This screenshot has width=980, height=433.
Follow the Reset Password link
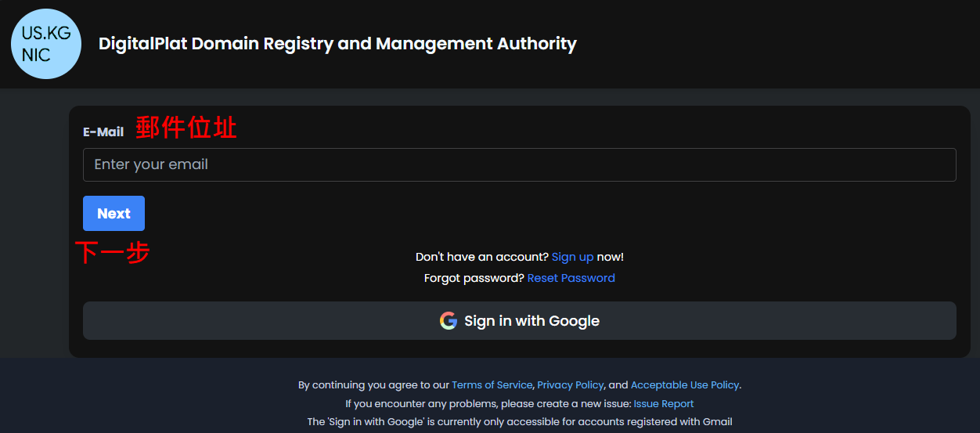(x=571, y=278)
